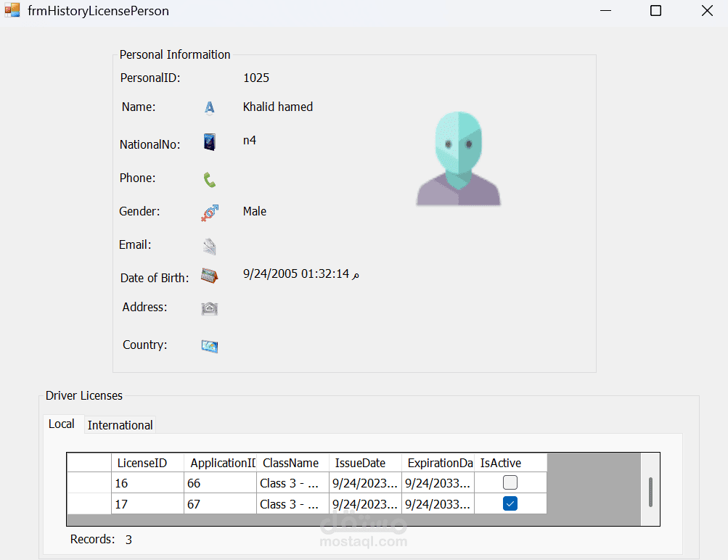
Task: Click the ClassName column header
Action: [x=293, y=463]
